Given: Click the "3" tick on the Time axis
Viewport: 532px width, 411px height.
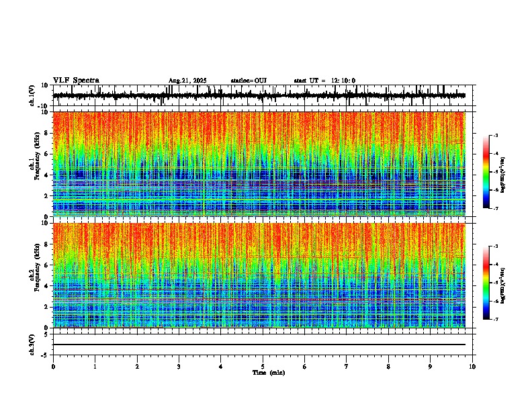Looking at the screenshot, I should 179,367.
